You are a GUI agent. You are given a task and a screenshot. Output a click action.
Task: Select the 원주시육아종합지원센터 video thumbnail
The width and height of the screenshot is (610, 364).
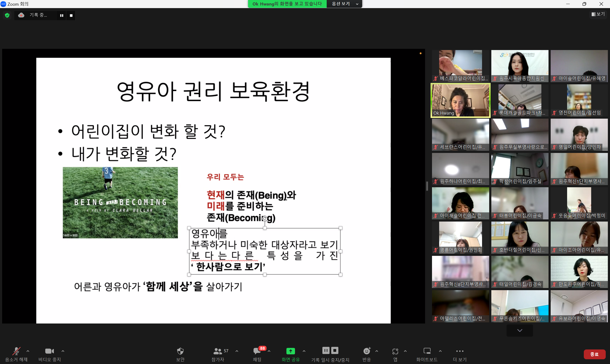(x=519, y=66)
